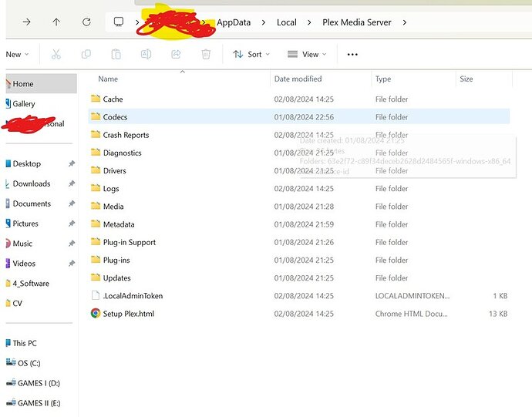This screenshot has height=417, width=532.
Task: Select Home in the navigation pane
Action: coord(42,83)
